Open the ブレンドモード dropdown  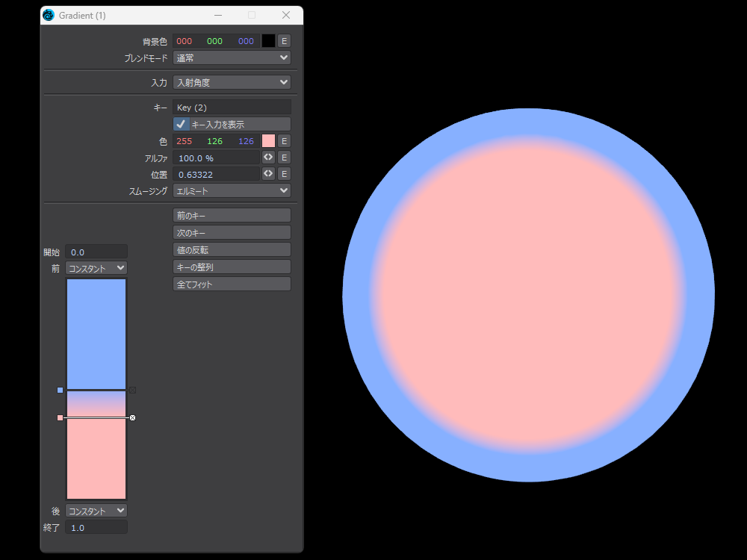click(x=232, y=57)
